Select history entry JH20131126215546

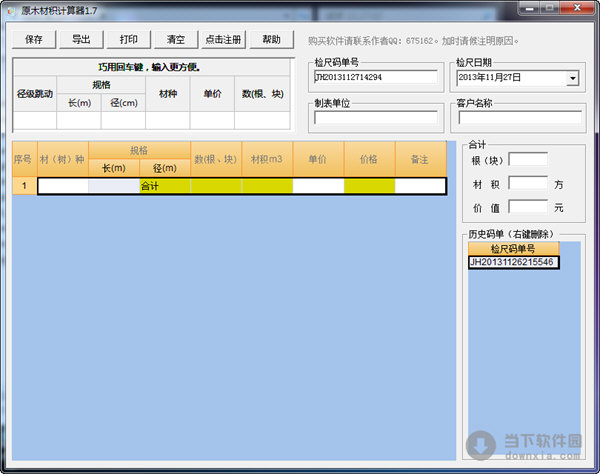click(513, 263)
